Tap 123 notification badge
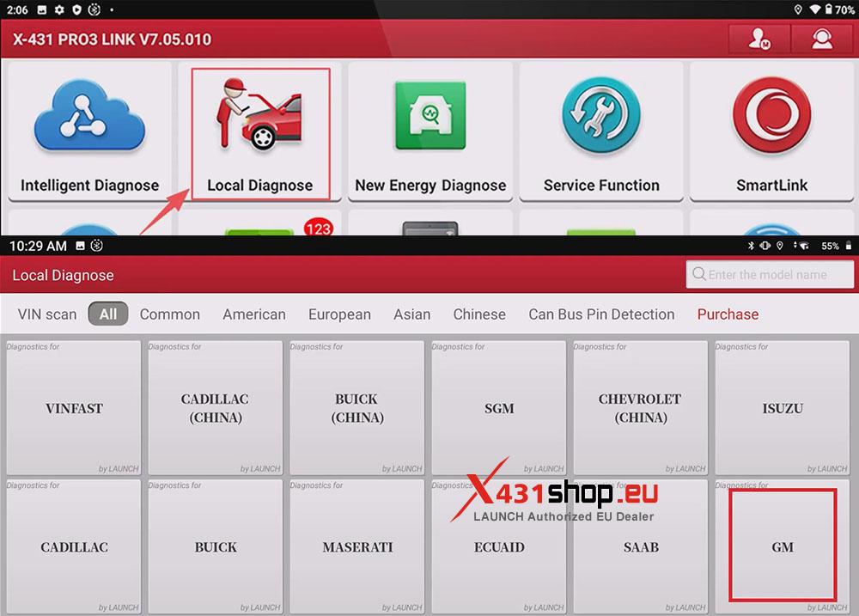The height and width of the screenshot is (616, 859). pos(319,227)
